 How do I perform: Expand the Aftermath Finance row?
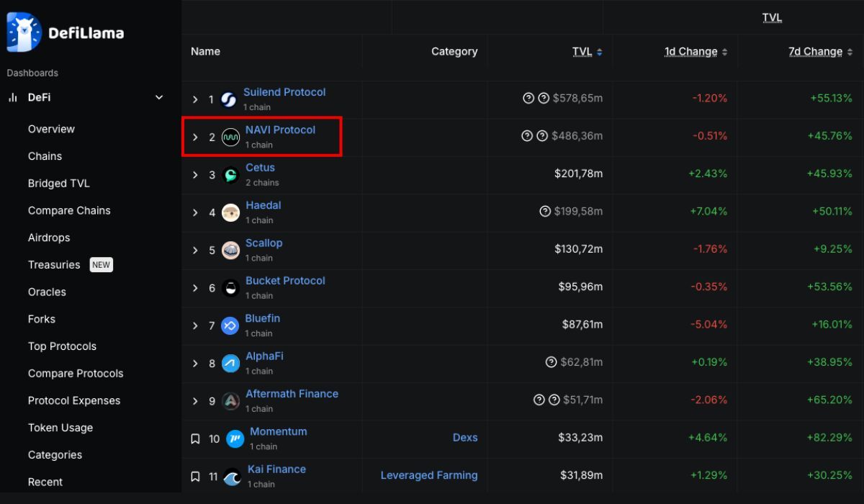[195, 401]
